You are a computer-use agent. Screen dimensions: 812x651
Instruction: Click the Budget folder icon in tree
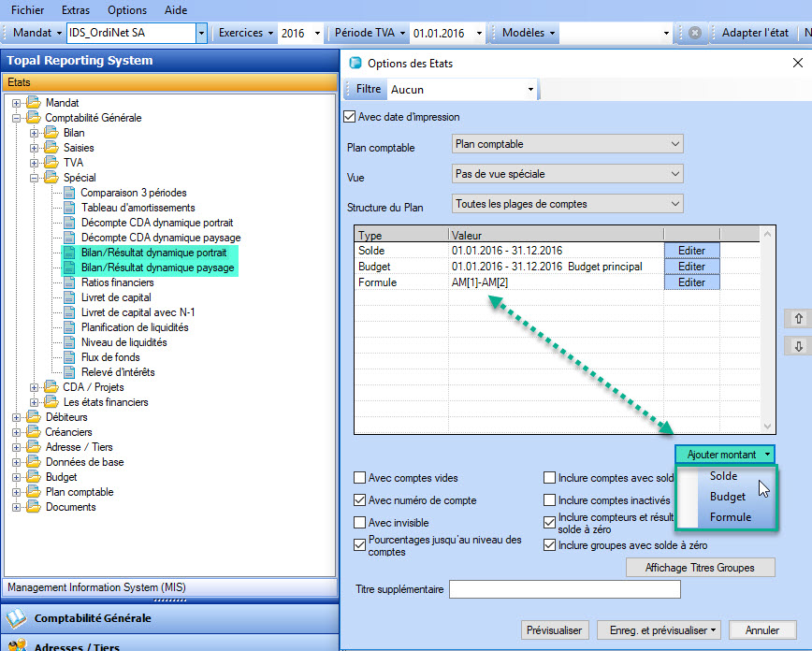(x=34, y=477)
